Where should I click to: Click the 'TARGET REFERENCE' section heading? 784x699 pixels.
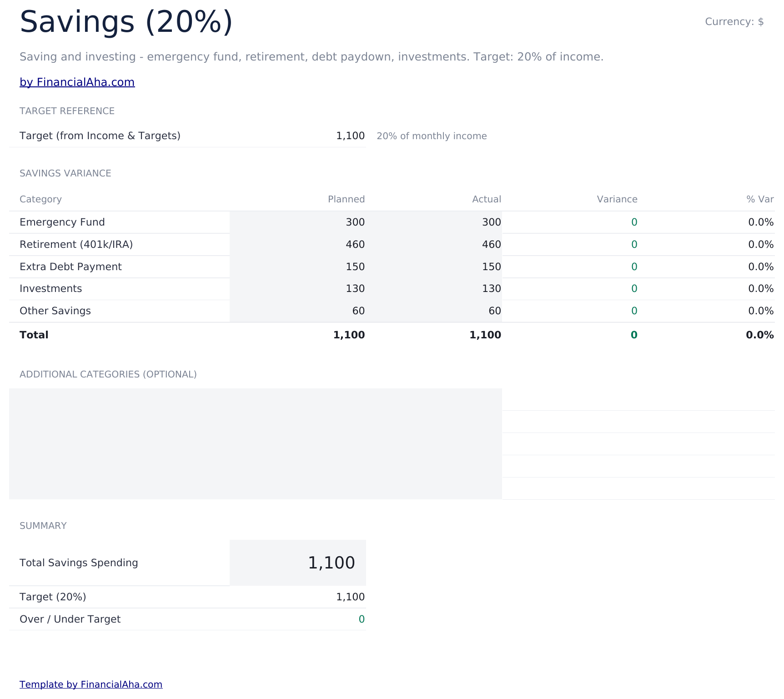(x=67, y=111)
